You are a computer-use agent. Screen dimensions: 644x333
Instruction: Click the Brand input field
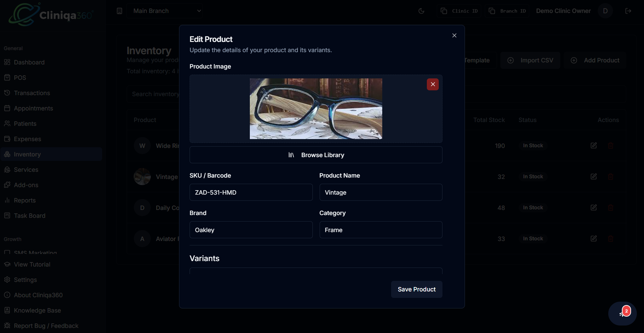click(x=251, y=230)
